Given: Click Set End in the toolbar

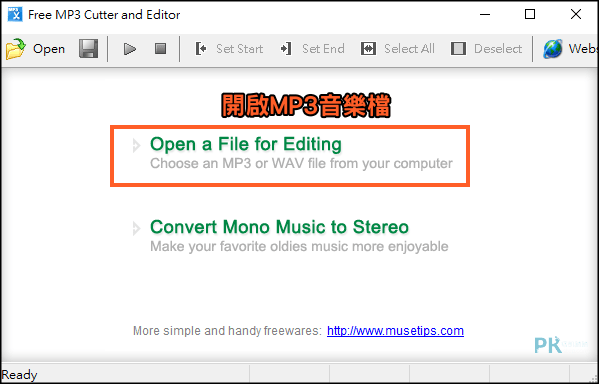Looking at the screenshot, I should pyautogui.click(x=312, y=49).
